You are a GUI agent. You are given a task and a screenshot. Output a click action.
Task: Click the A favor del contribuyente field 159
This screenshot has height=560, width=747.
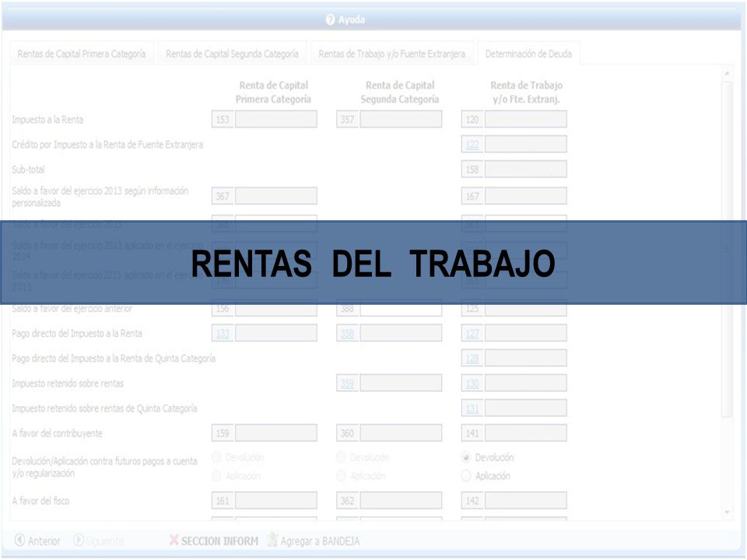276,433
